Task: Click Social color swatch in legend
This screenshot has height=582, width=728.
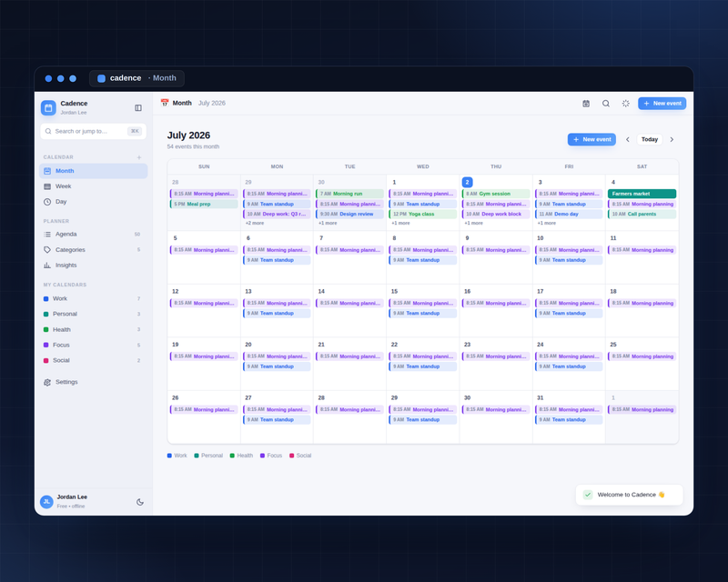Action: [291, 456]
